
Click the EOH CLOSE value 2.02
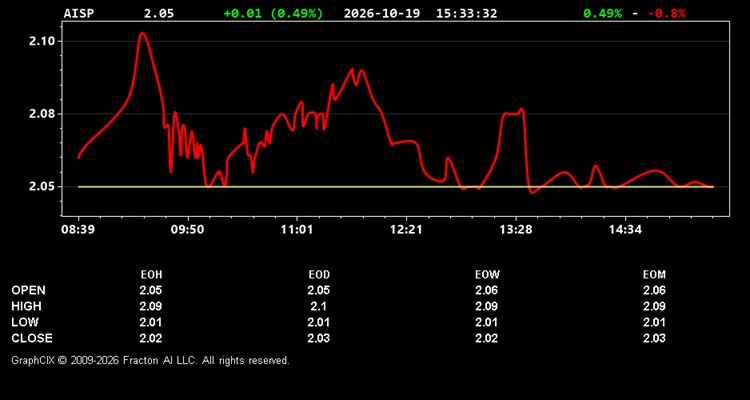pyautogui.click(x=151, y=338)
